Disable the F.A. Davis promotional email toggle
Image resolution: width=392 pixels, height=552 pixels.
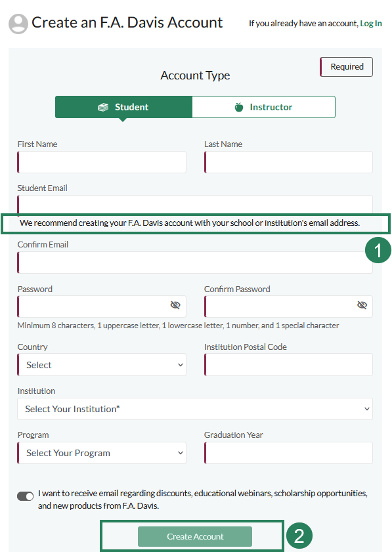(25, 496)
